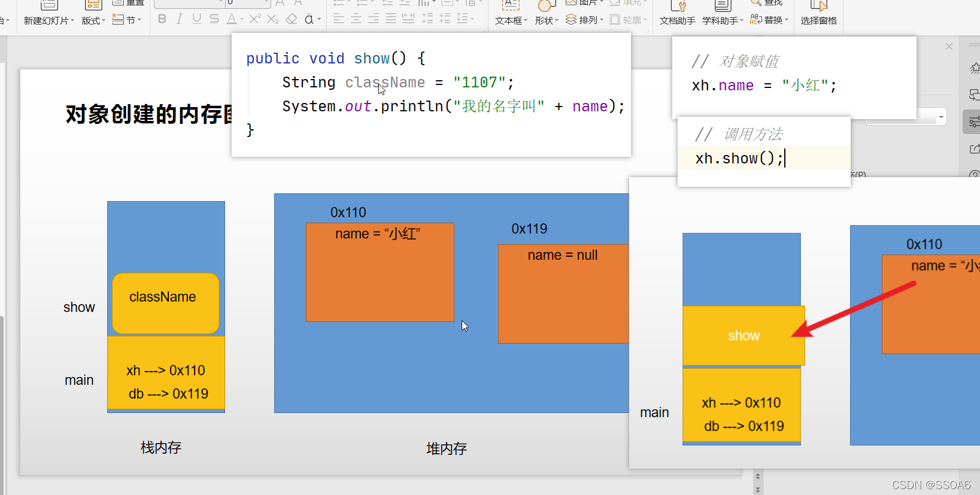Click the slide title 对象创建的内存图
This screenshot has height=495, width=980.
[x=149, y=114]
